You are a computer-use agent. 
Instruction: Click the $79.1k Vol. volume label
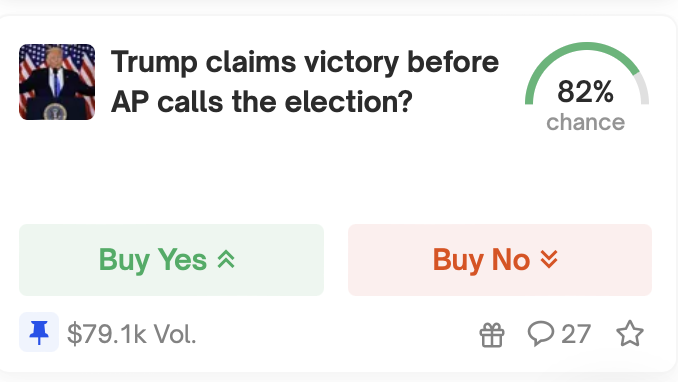[132, 334]
